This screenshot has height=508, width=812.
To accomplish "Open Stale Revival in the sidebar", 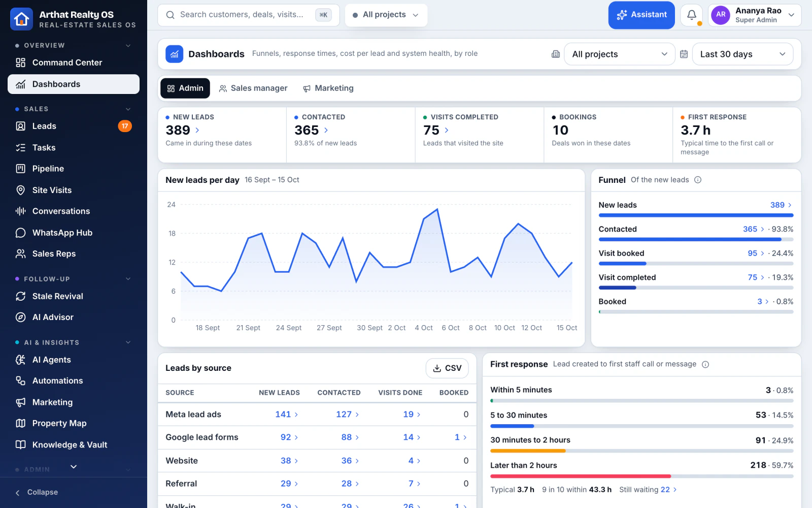I will pyautogui.click(x=74, y=296).
